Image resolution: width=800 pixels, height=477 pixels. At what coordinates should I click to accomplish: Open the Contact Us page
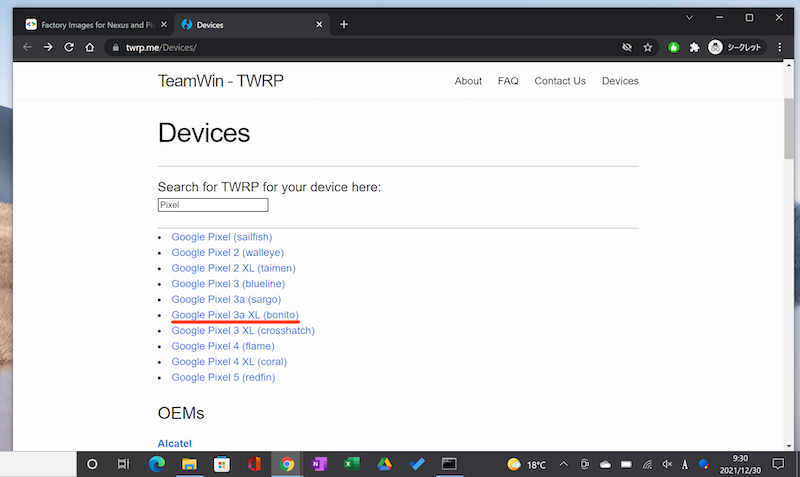coord(560,81)
